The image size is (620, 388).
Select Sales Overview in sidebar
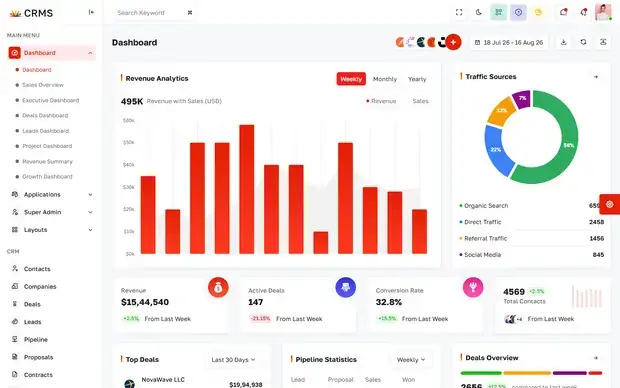[43, 85]
